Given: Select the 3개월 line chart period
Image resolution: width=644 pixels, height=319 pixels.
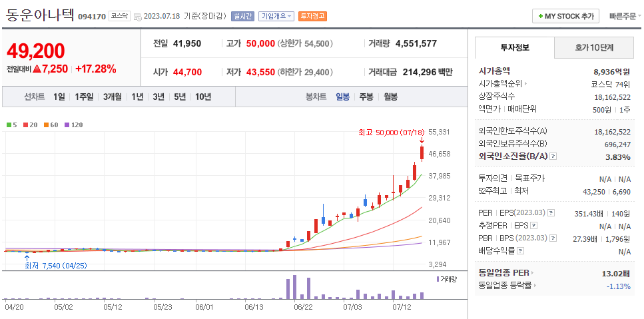Looking at the screenshot, I should click(x=112, y=97).
